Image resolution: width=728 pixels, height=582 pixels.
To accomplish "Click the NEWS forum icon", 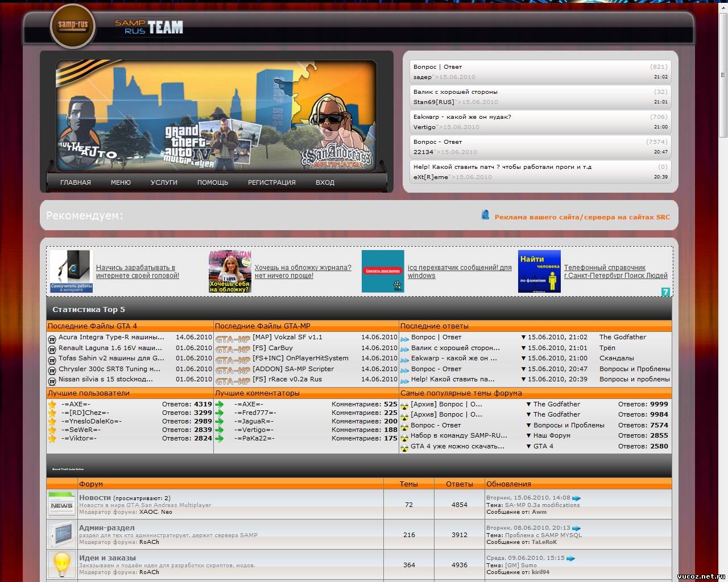I will point(61,504).
